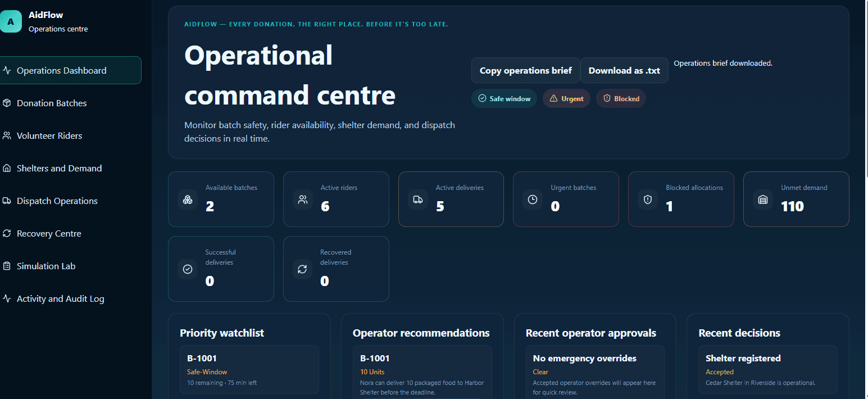868x399 pixels.
Task: Click the B-1001 10 Units recommendation
Action: point(422,372)
